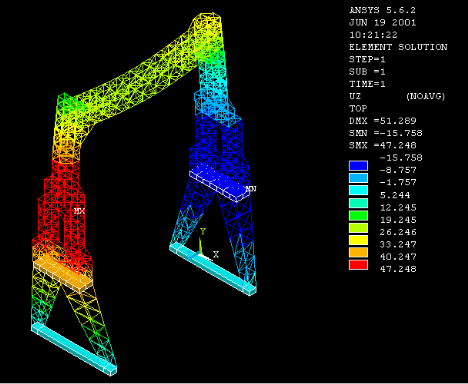Select the yellow legend color swatch

358,240
